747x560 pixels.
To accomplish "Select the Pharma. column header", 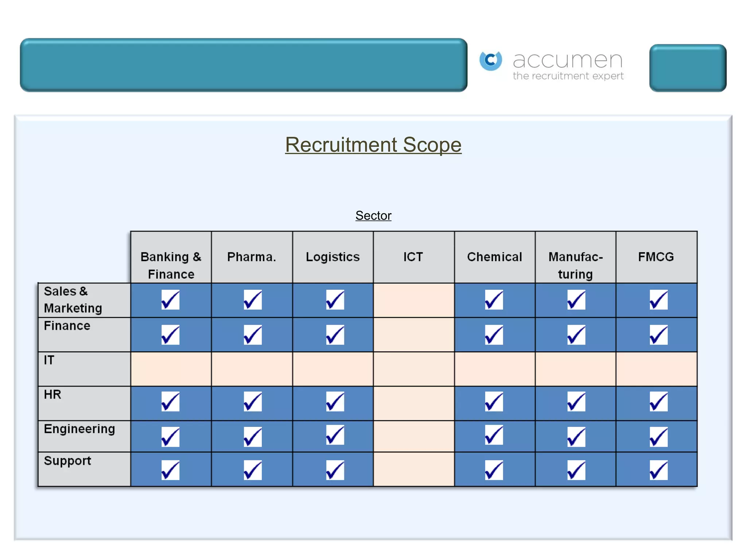I will pyautogui.click(x=252, y=257).
